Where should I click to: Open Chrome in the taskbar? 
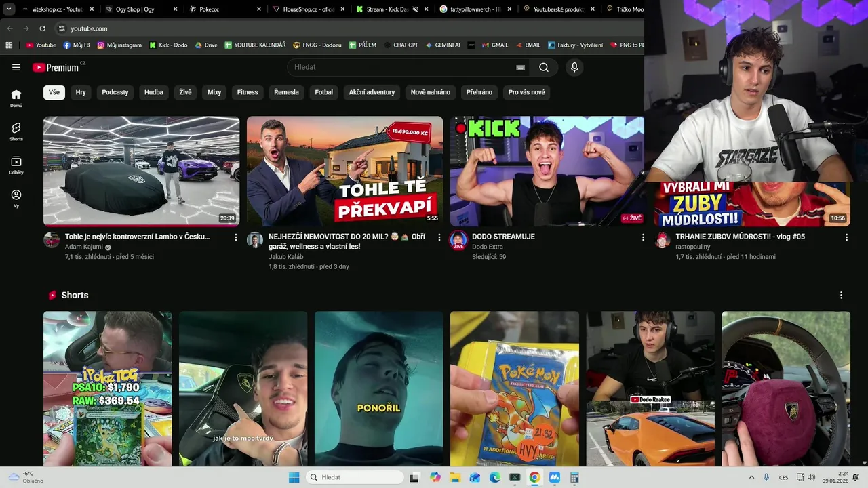tap(534, 477)
